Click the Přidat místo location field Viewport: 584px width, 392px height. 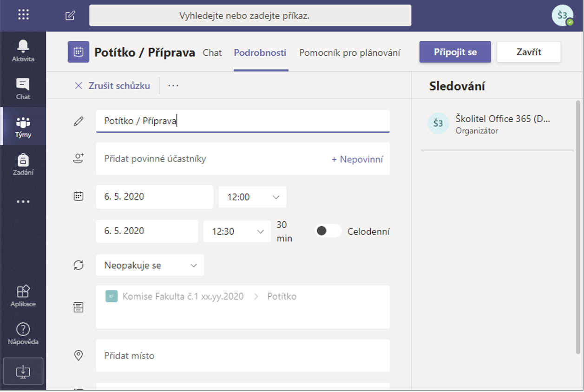243,356
